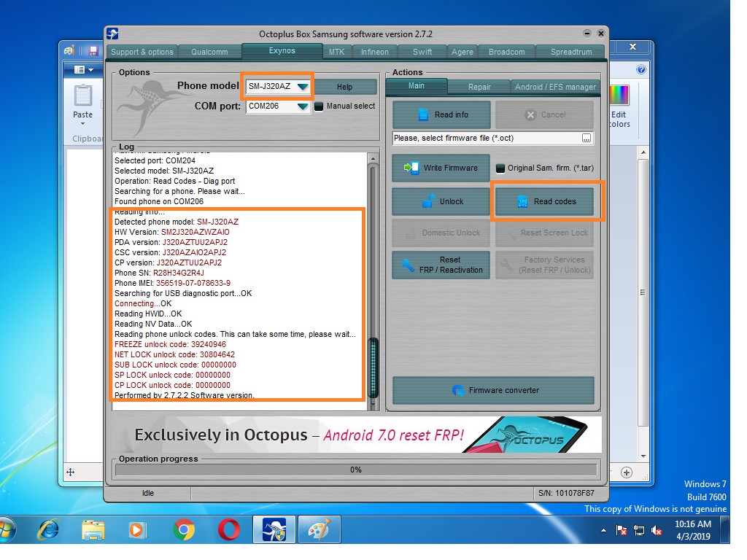747x560 pixels.
Task: Click the muted volume icon in tray
Action: (657, 530)
